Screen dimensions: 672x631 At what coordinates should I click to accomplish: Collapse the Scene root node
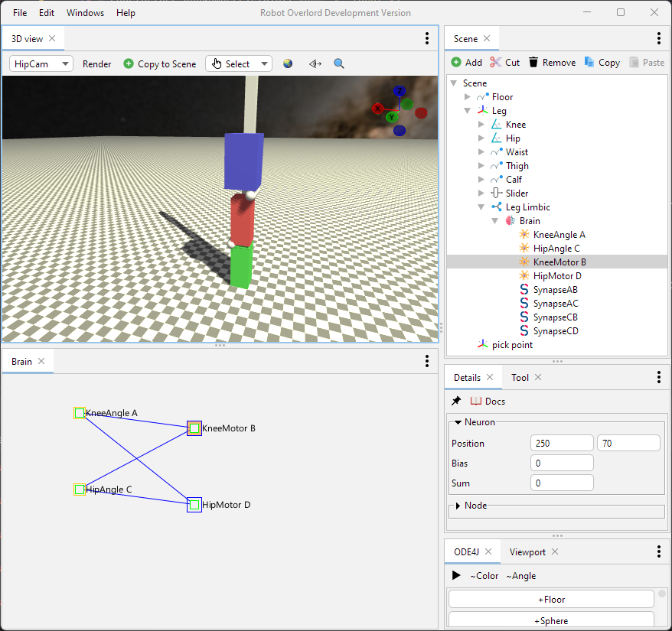pos(453,83)
